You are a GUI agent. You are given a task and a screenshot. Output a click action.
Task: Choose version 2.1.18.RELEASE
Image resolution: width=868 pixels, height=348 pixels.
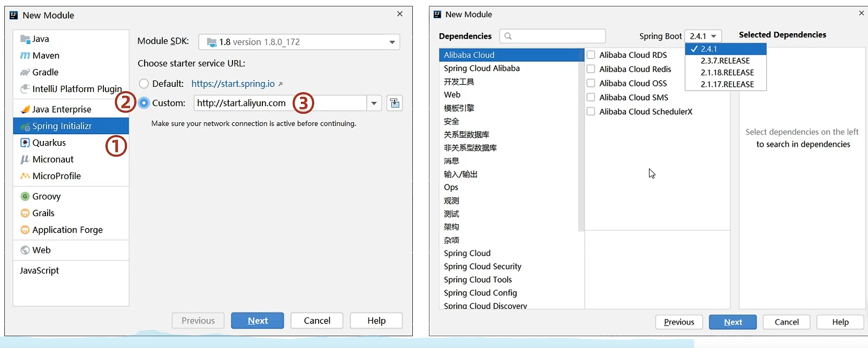[726, 72]
